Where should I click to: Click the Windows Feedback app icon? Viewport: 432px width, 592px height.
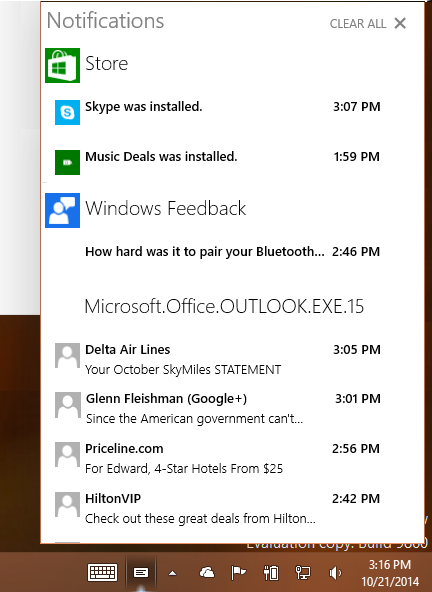point(62,210)
